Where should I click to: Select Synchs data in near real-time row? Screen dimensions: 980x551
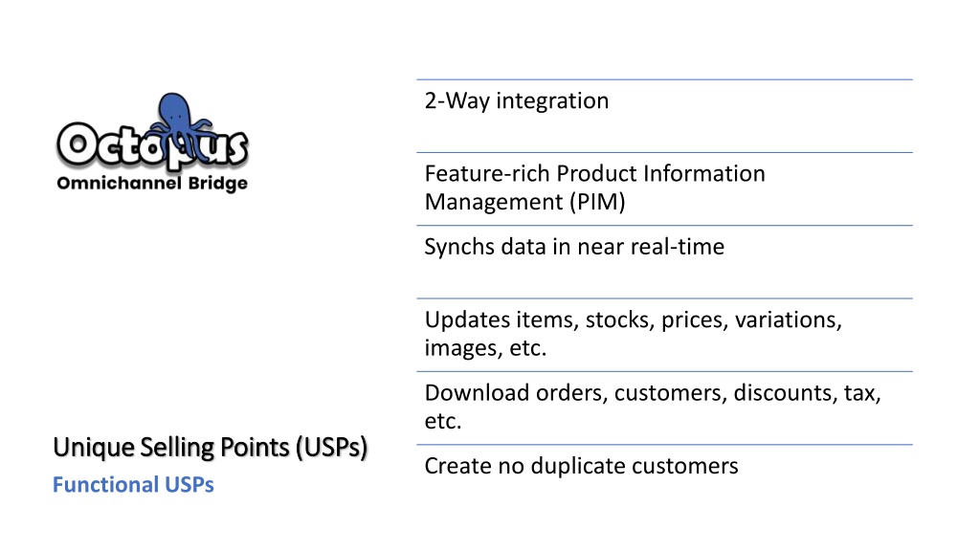pyautogui.click(x=664, y=262)
